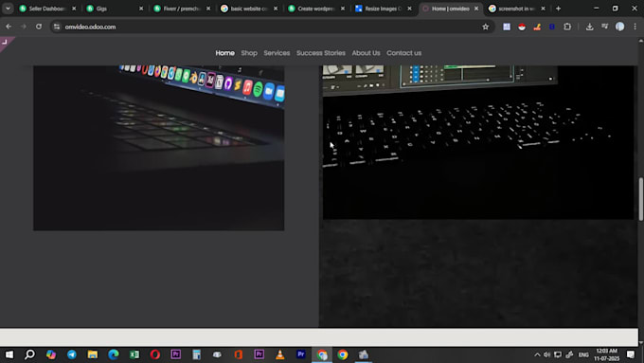This screenshot has width=644, height=363.
Task: Open the Odoo editor corner toggle
Action: pyautogui.click(x=6, y=43)
